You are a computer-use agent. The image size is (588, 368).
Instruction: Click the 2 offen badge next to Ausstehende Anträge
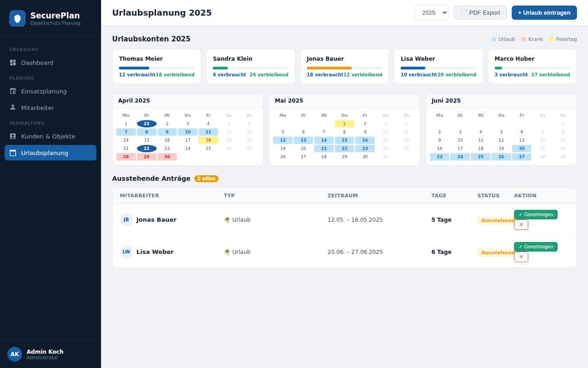206,178
